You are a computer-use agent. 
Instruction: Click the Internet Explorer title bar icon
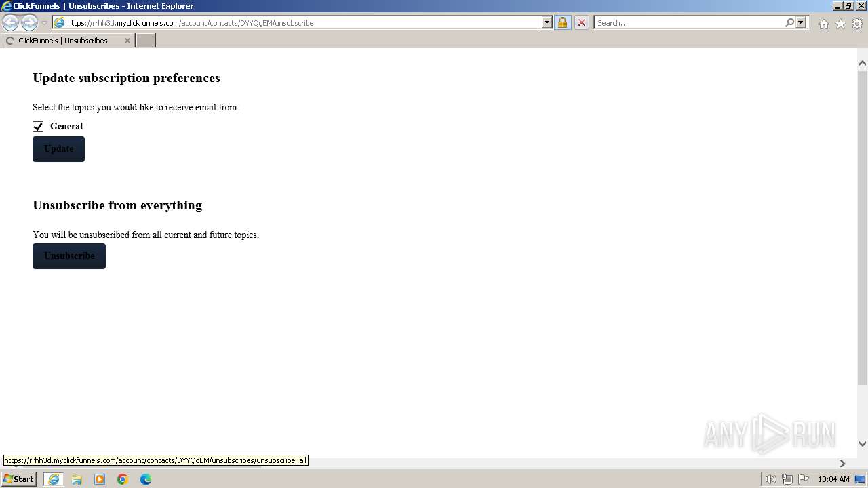[6, 6]
